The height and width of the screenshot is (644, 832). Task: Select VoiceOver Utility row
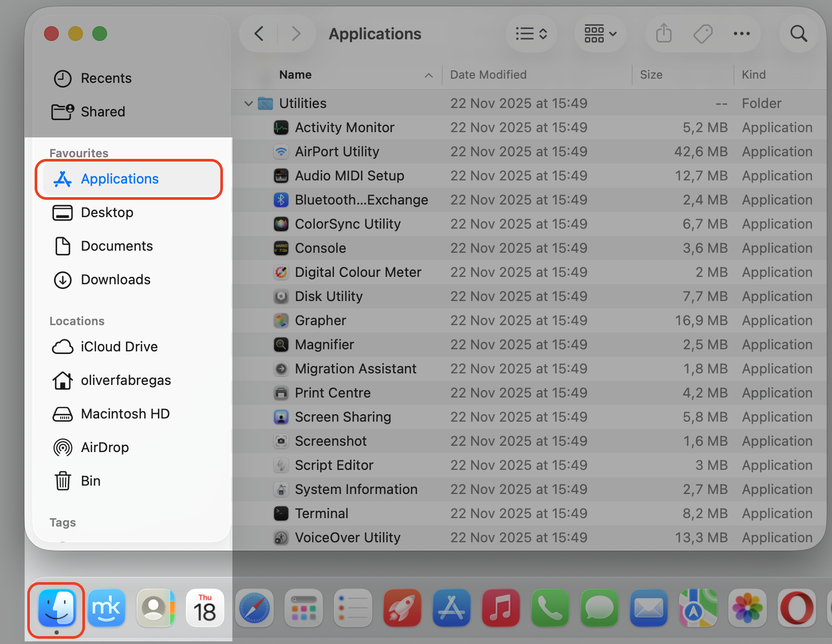tap(529, 538)
